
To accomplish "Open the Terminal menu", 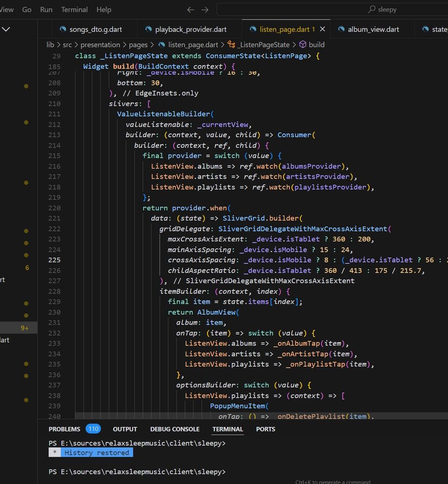I will click(75, 10).
